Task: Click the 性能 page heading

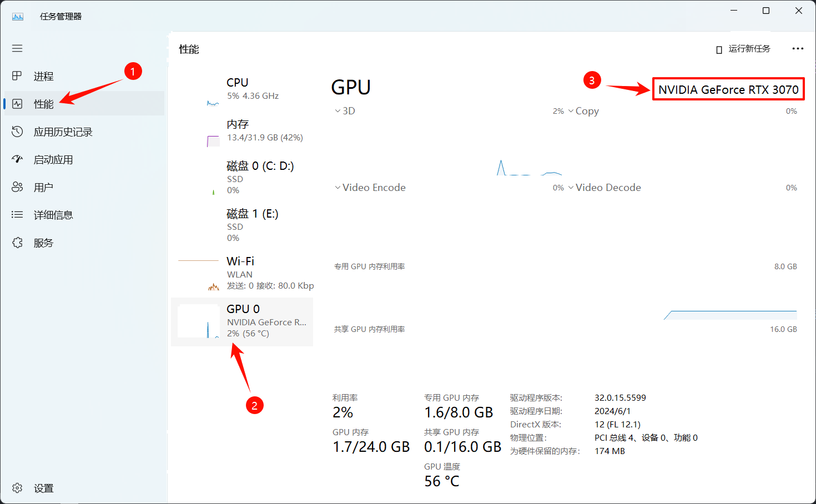Action: [x=189, y=49]
